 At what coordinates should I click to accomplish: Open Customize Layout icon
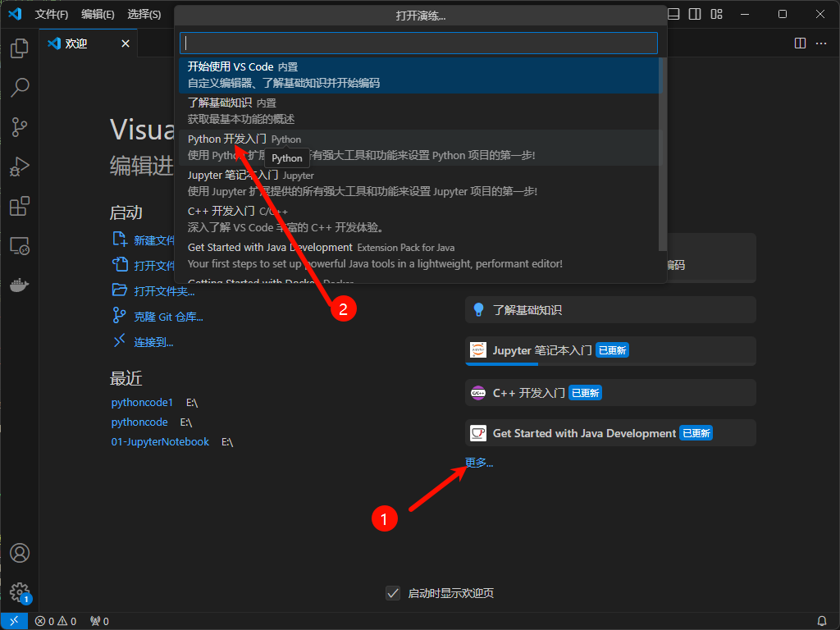pyautogui.click(x=716, y=15)
